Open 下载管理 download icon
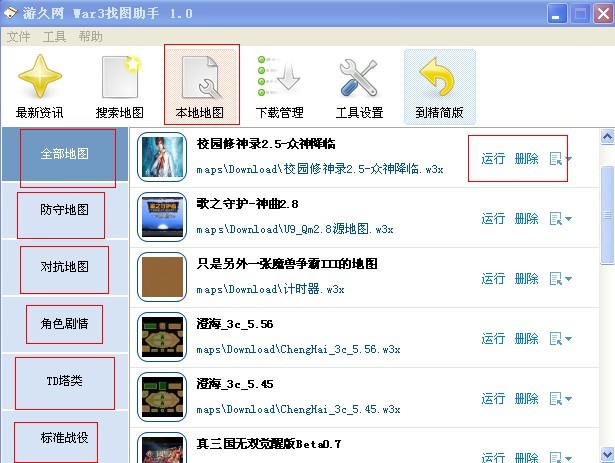 (x=279, y=76)
